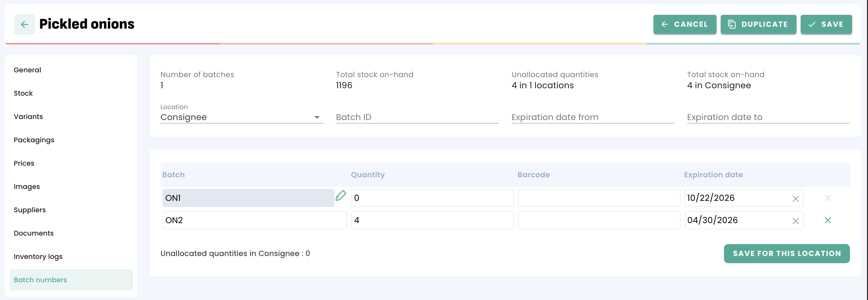Click the ON1 barcode field
Image resolution: width=868 pixels, height=300 pixels.
coord(598,198)
